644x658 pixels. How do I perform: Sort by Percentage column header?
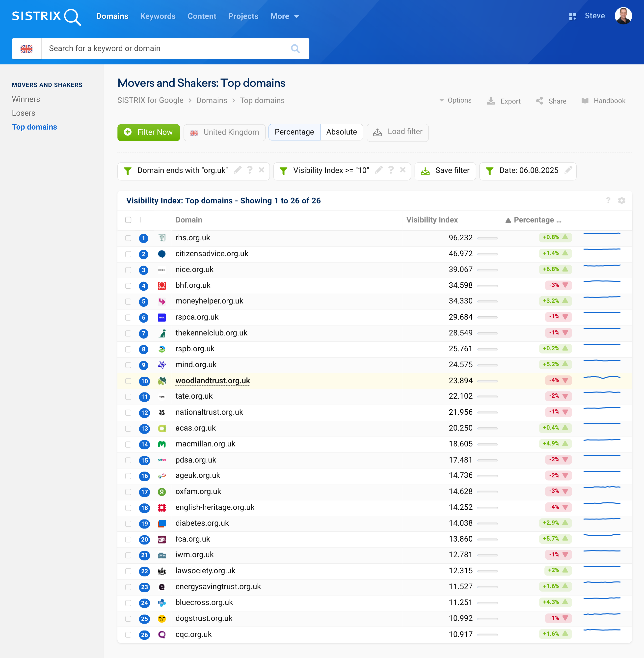tap(533, 220)
